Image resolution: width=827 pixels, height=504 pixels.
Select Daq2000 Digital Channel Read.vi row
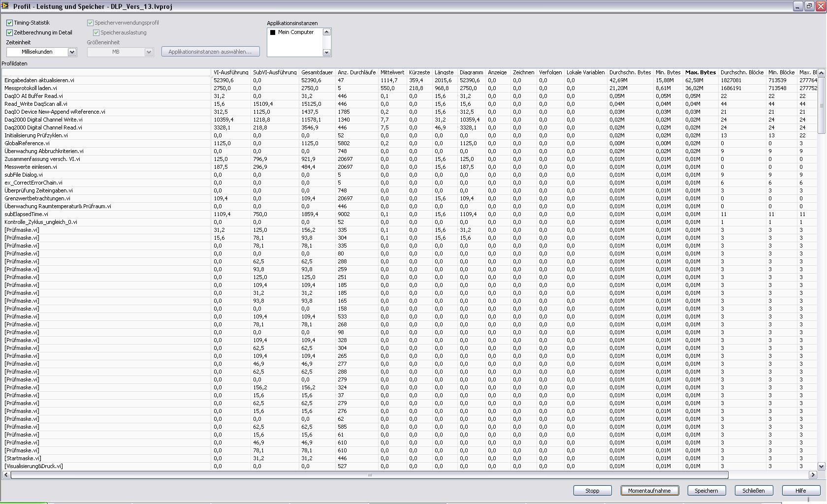(409, 127)
